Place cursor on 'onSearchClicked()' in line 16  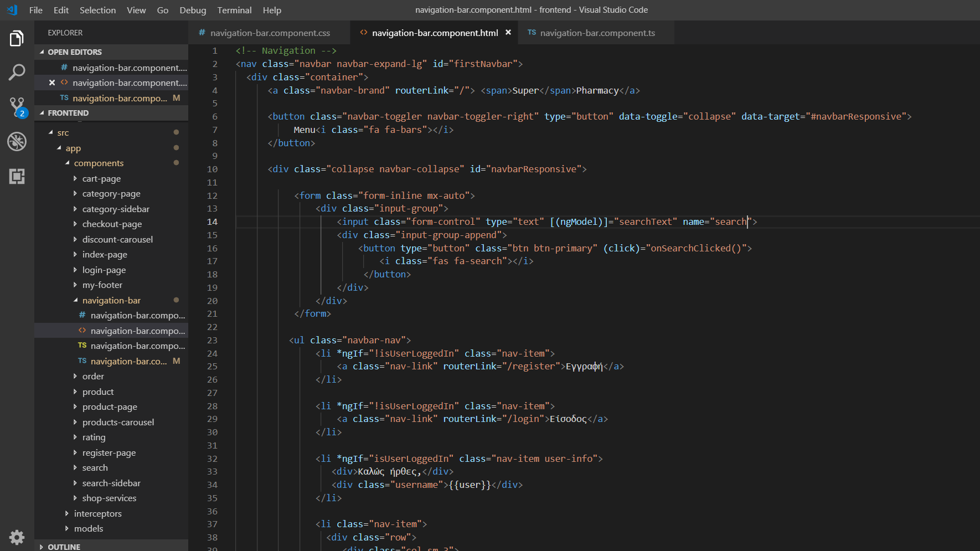696,249
